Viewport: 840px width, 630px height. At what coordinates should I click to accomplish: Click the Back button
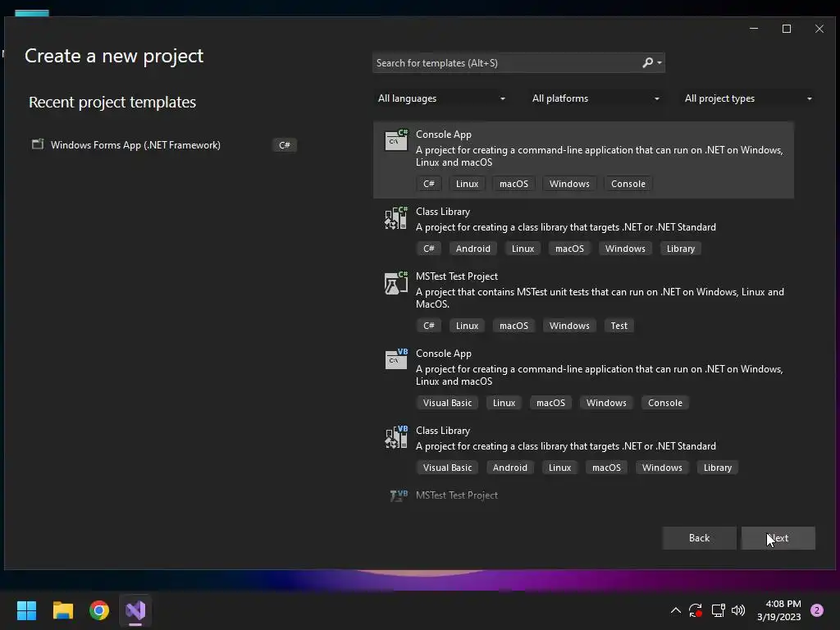[x=699, y=538]
